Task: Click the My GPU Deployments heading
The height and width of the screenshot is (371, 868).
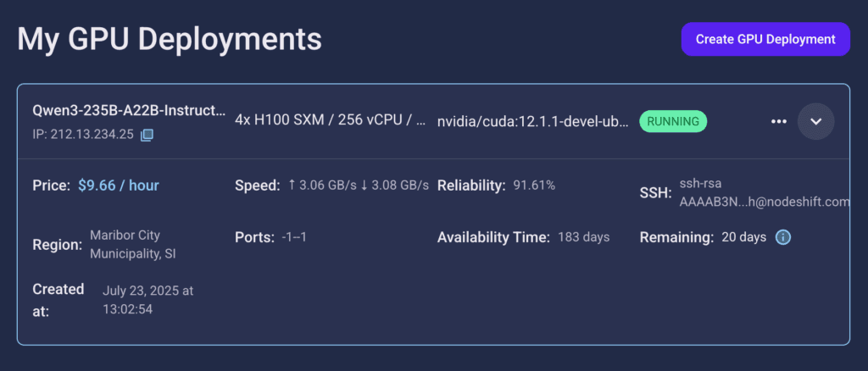Action: tap(170, 39)
